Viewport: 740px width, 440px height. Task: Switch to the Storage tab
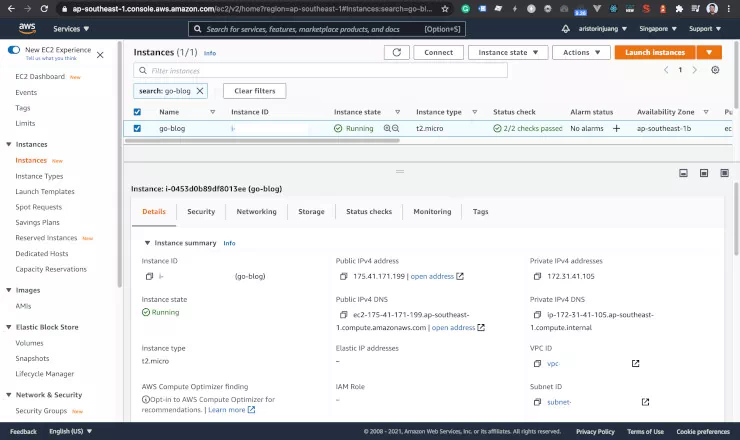311,212
